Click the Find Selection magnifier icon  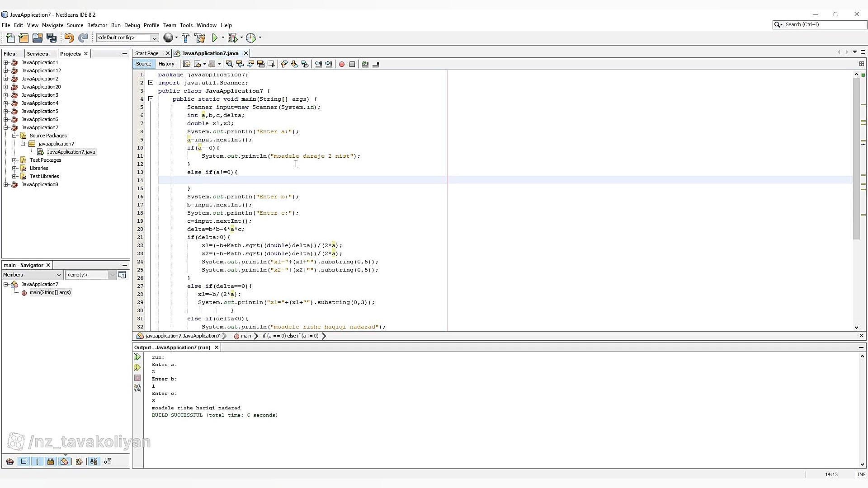(229, 64)
